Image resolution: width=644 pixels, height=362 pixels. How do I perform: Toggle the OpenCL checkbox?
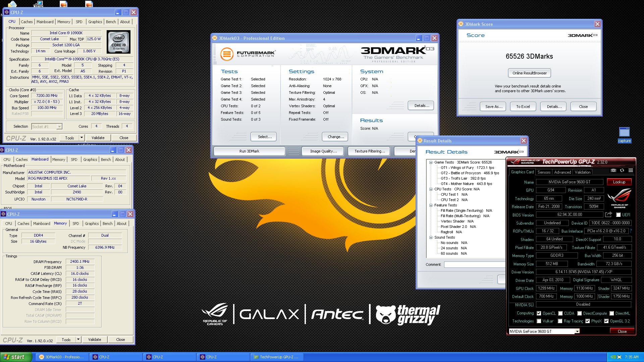point(539,313)
